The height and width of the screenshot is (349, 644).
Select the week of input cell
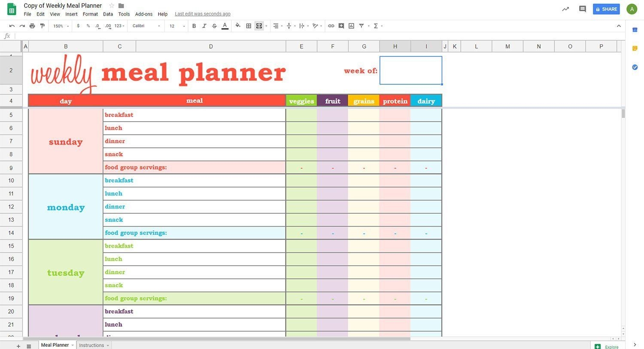pyautogui.click(x=410, y=70)
